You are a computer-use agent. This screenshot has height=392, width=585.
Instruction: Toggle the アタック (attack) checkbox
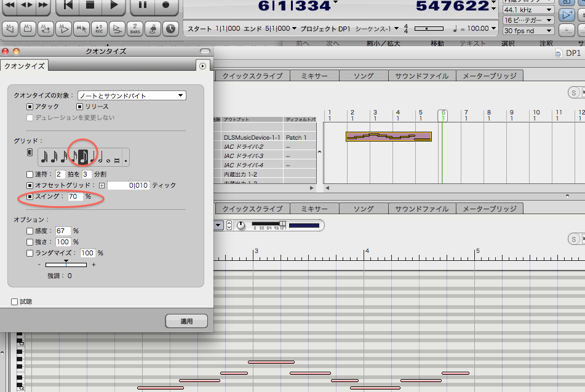coord(30,107)
